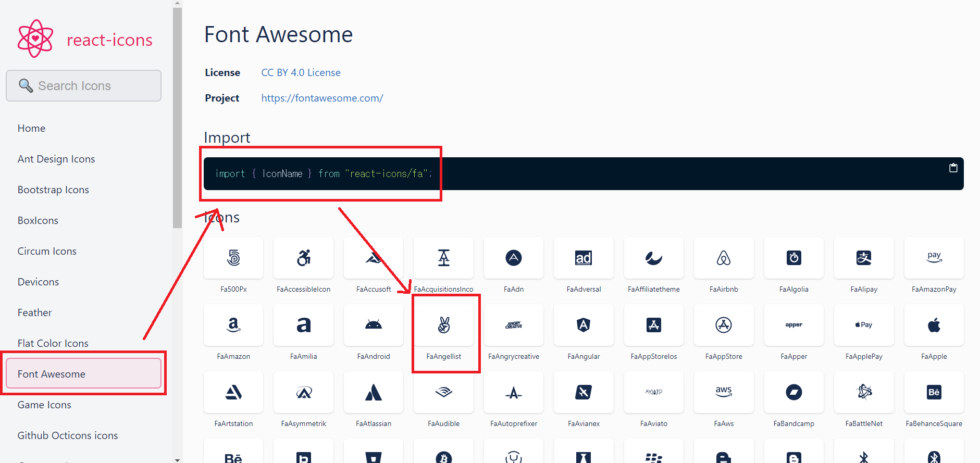This screenshot has width=980, height=463.
Task: Pick the FaAirbnb icon
Action: click(724, 258)
